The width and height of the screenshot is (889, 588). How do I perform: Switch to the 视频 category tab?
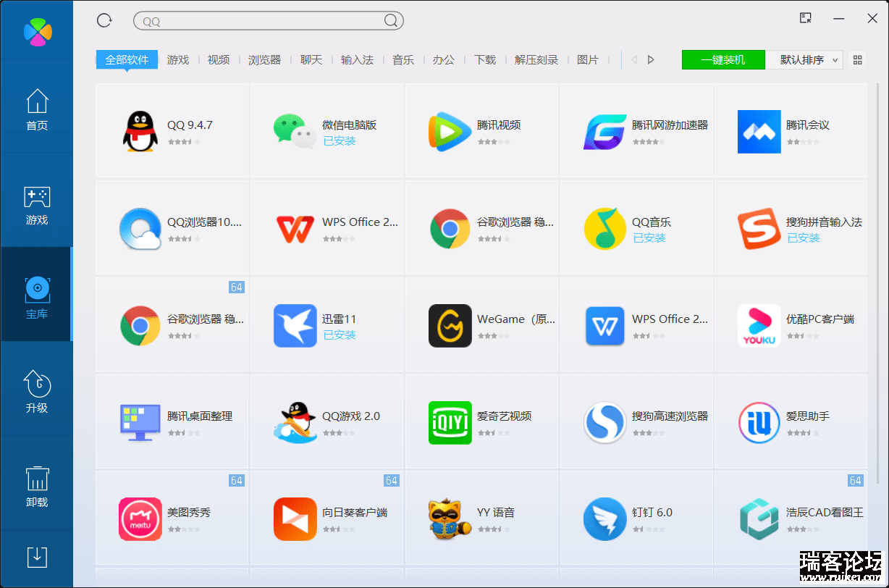tap(219, 60)
